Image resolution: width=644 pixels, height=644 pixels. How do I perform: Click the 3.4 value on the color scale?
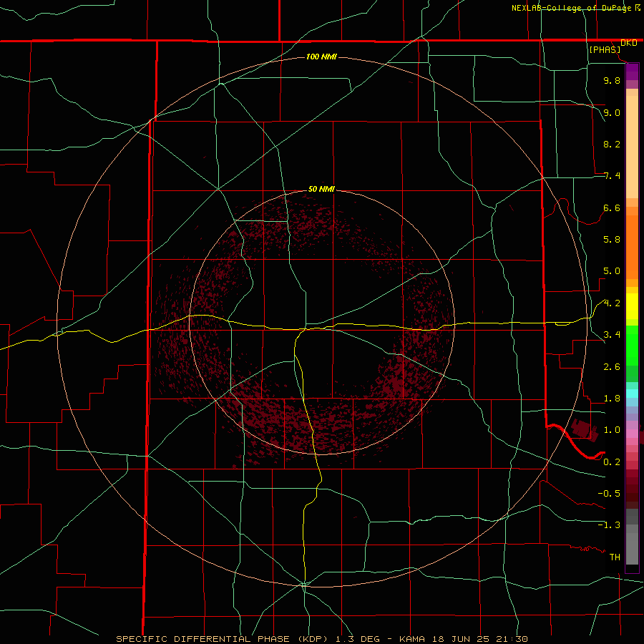612,335
